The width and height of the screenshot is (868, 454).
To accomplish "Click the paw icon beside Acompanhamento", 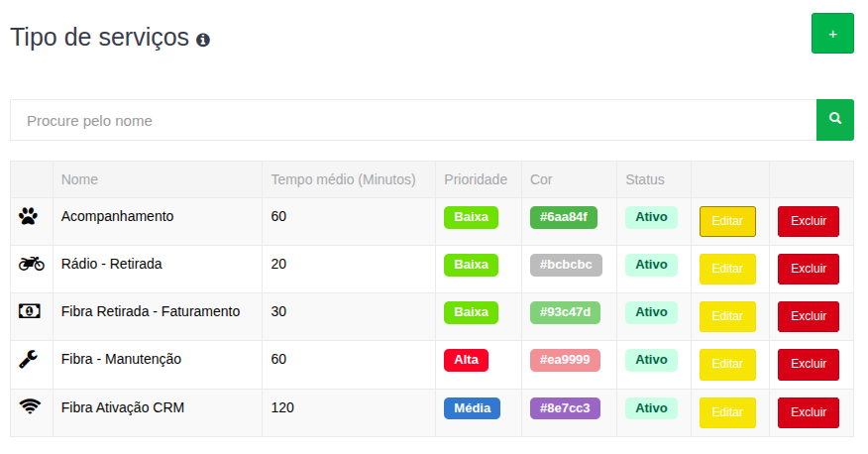I will click(x=28, y=216).
